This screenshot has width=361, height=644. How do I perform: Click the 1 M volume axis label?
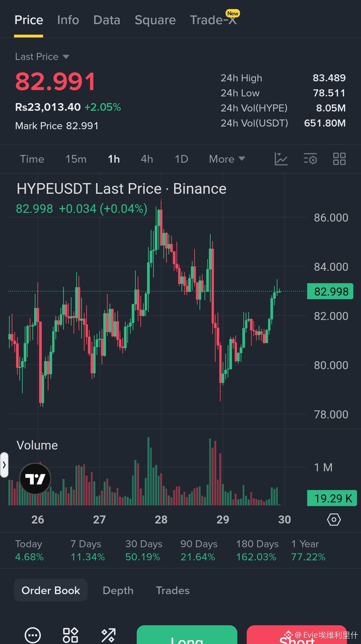point(323,468)
